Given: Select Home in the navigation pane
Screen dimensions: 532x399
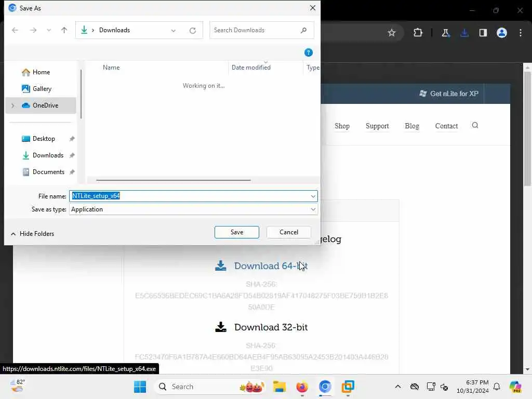Looking at the screenshot, I should click(41, 72).
